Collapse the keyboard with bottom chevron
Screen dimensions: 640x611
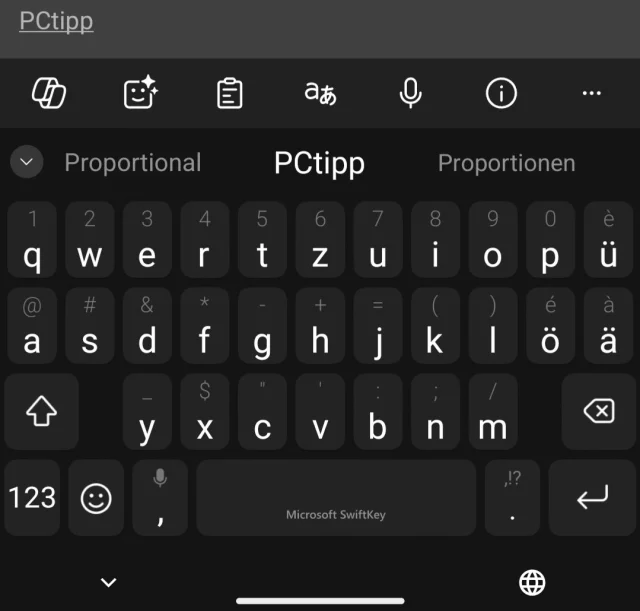pos(109,582)
